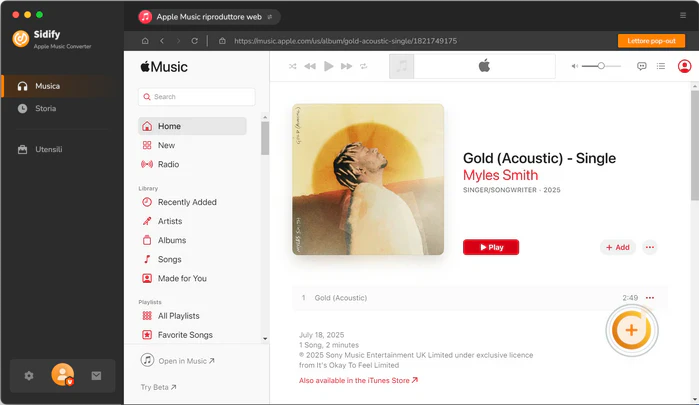Click the Sidify Apple Music Converter title

[62, 39]
